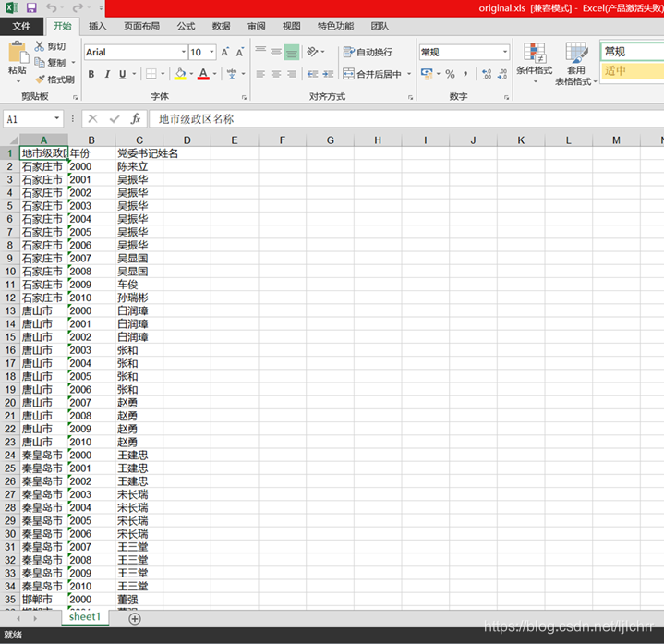This screenshot has height=644, width=664.
Task: Align text to top of cell
Action: pos(260,52)
